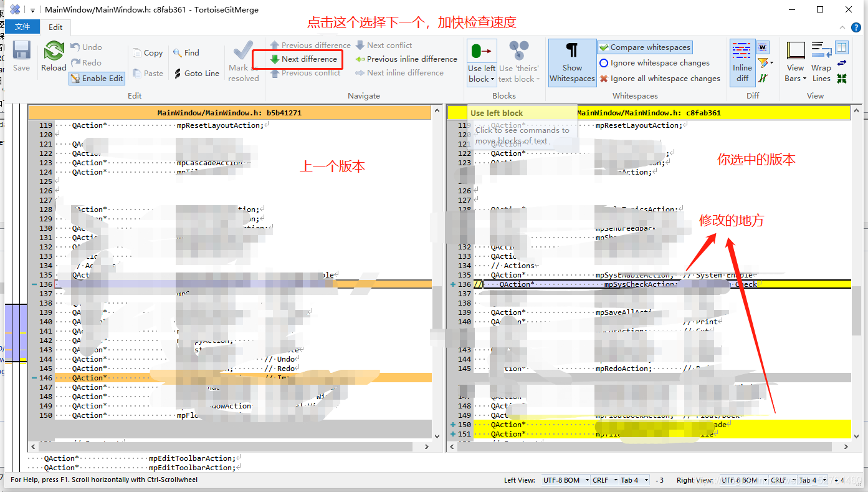Select Ignore whitespace changes option
Screen dimensions: 868x492
(x=654, y=63)
